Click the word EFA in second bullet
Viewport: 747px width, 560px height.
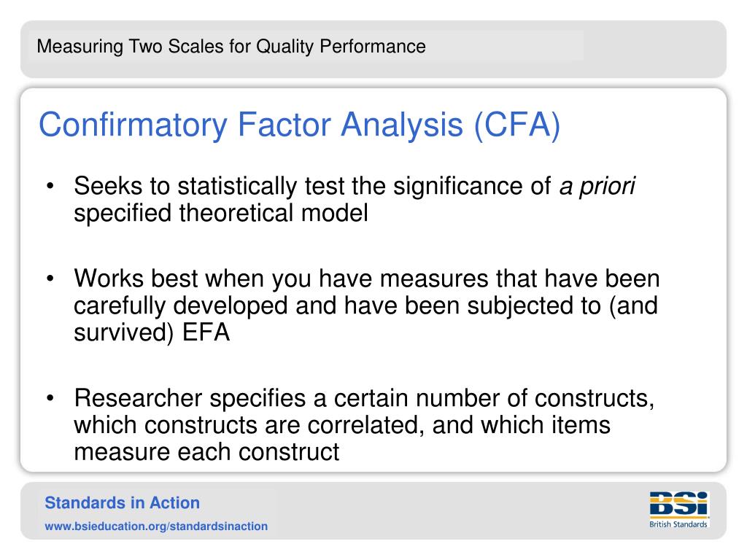click(206, 332)
